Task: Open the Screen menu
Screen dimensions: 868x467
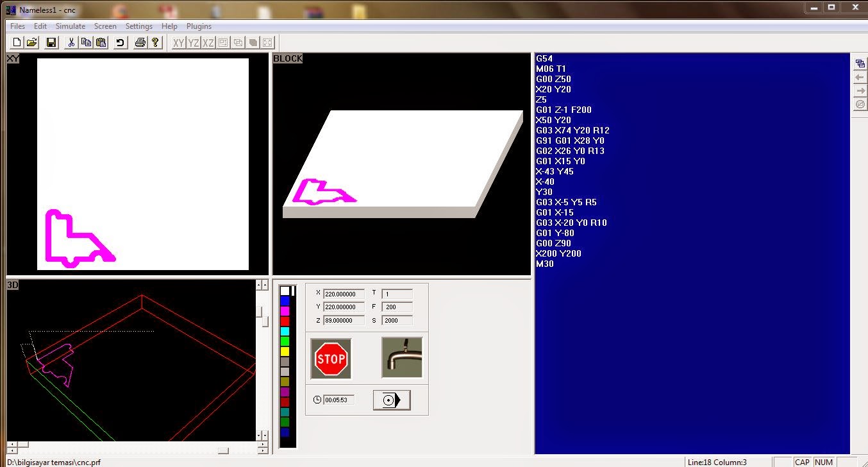Action: click(x=105, y=26)
